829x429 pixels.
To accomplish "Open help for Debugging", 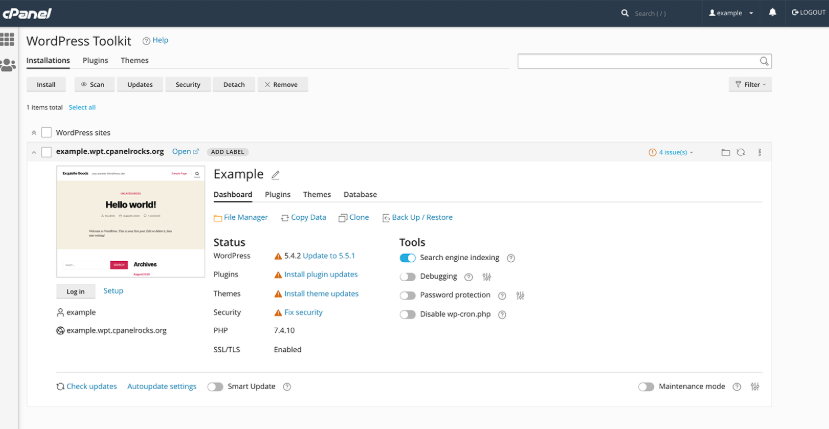I will click(468, 277).
